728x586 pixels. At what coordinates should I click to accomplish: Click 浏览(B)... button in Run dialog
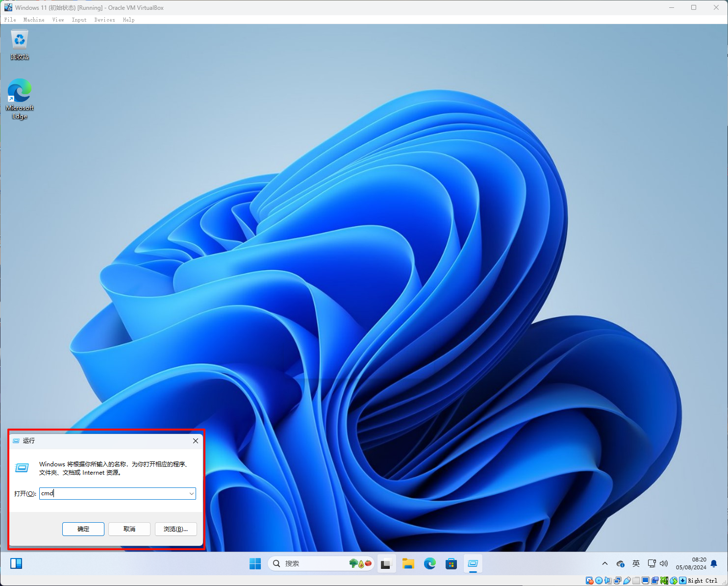[x=176, y=529]
